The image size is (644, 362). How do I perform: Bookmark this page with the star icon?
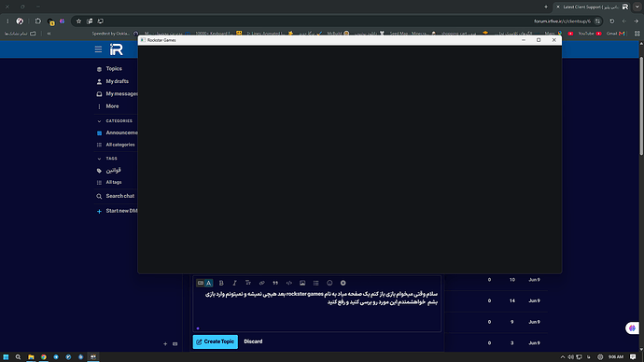coord(78,21)
